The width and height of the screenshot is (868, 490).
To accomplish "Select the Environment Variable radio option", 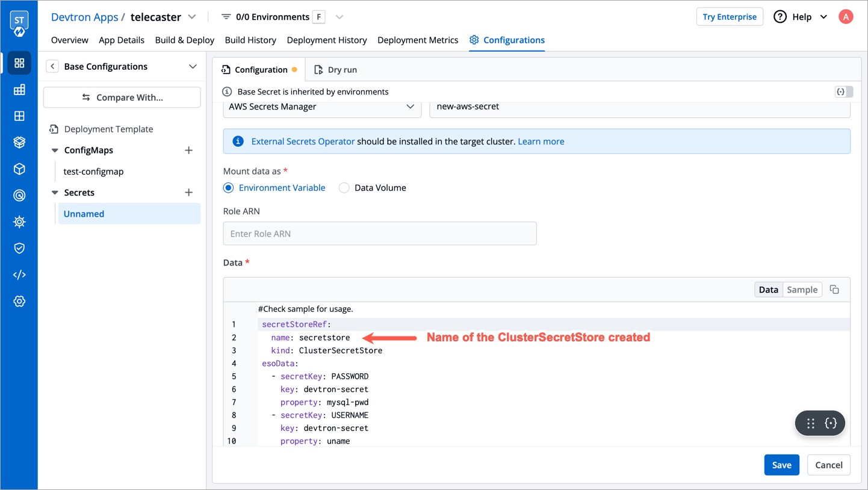I will (x=229, y=188).
